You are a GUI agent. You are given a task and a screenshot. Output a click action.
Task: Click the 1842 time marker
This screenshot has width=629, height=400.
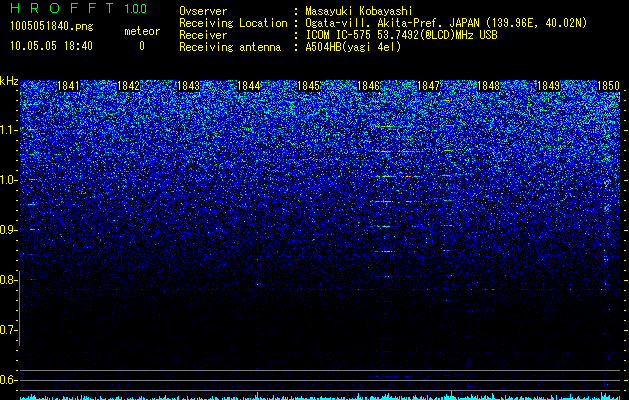click(128, 85)
